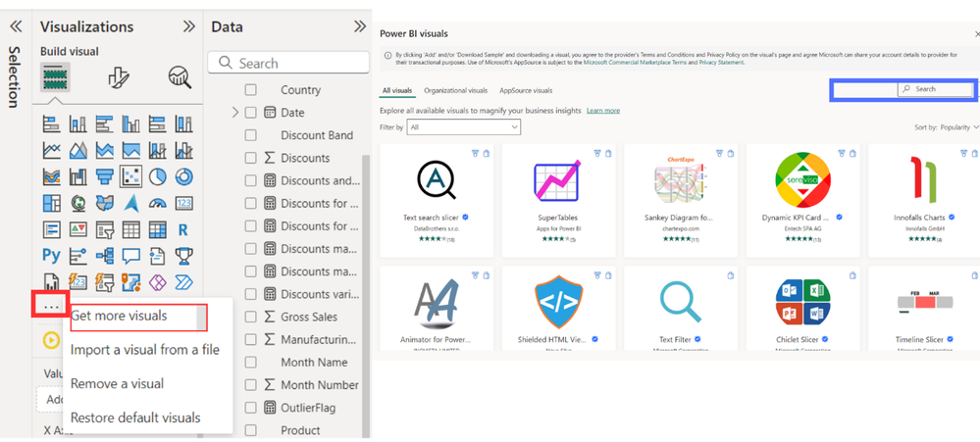Open the Timeline Slicer visual card

click(x=924, y=309)
